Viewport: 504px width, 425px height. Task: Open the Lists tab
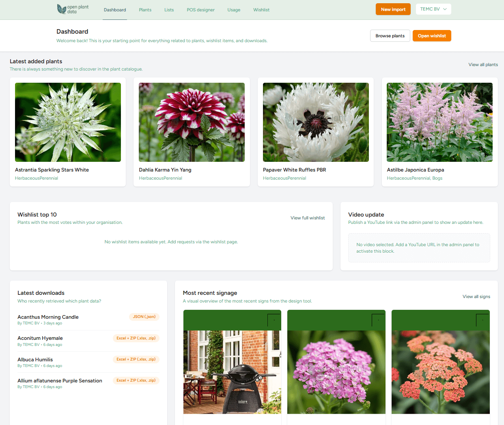169,10
